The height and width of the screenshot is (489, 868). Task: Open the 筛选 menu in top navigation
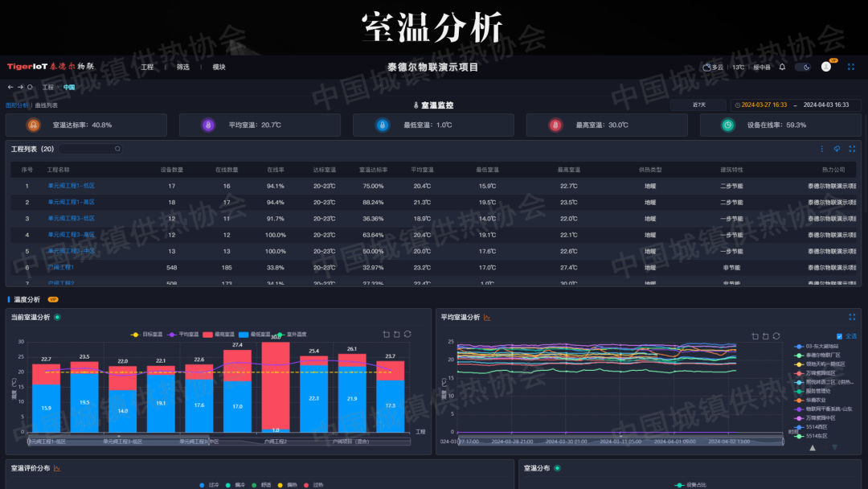(182, 68)
